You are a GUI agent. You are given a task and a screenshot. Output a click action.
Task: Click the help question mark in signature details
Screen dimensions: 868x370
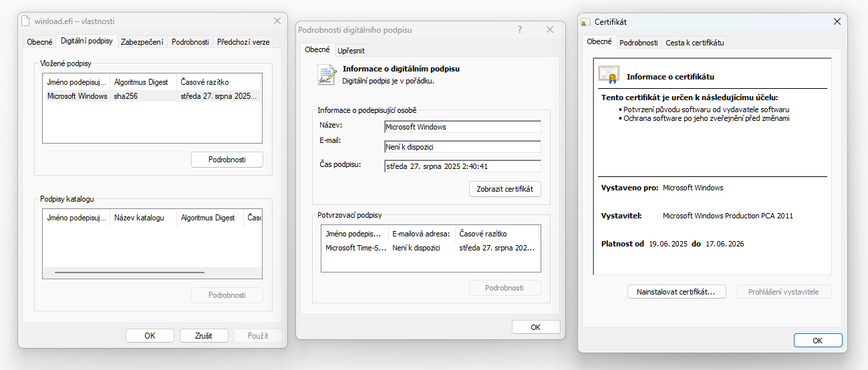point(520,29)
